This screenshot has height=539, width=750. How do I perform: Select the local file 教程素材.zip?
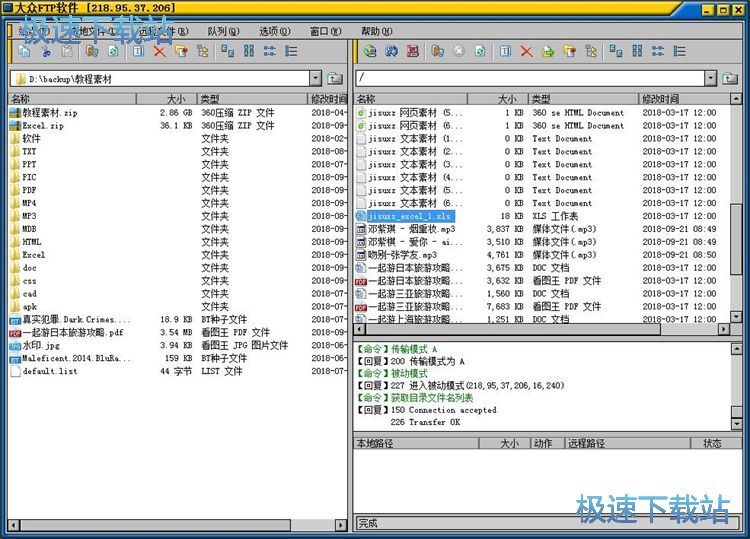tap(49, 113)
